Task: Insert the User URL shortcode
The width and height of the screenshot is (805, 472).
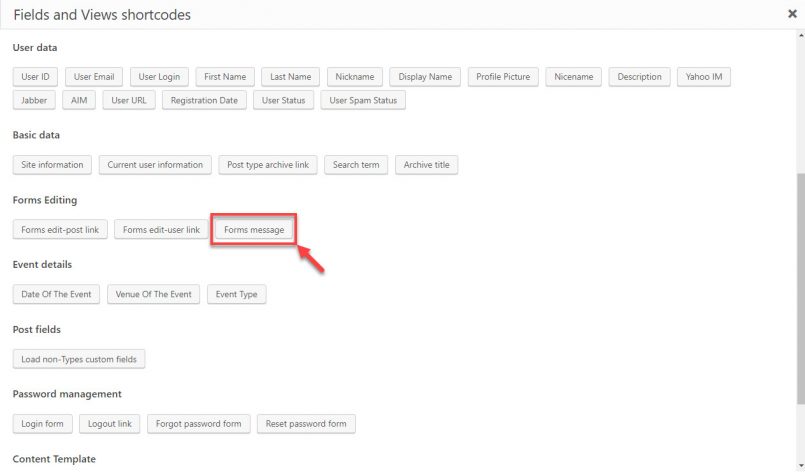Action: pos(129,100)
